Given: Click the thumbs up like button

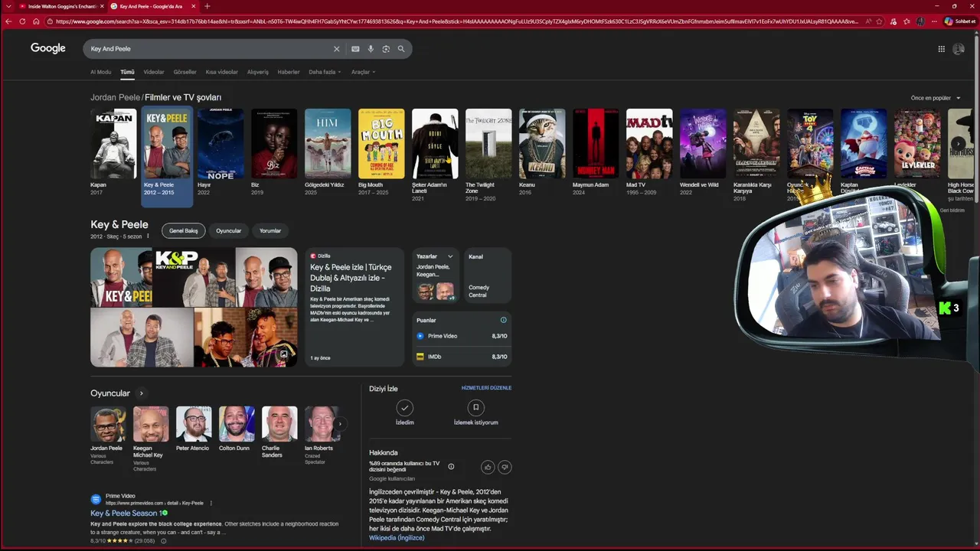Looking at the screenshot, I should 488,467.
